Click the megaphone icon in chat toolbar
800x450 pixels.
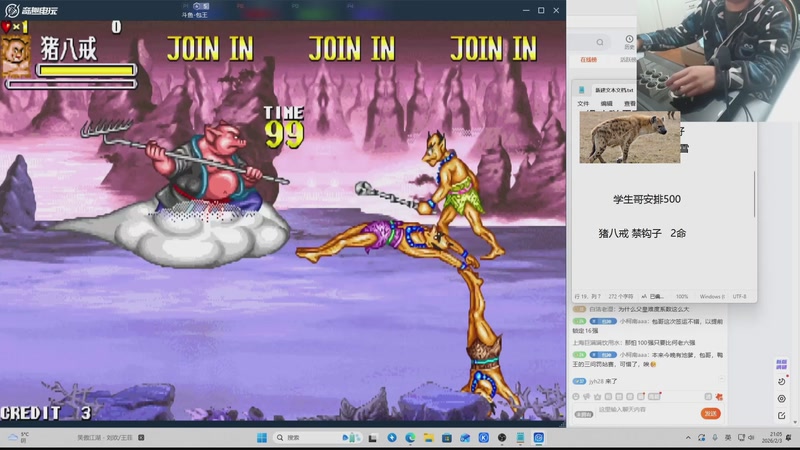pos(587,396)
